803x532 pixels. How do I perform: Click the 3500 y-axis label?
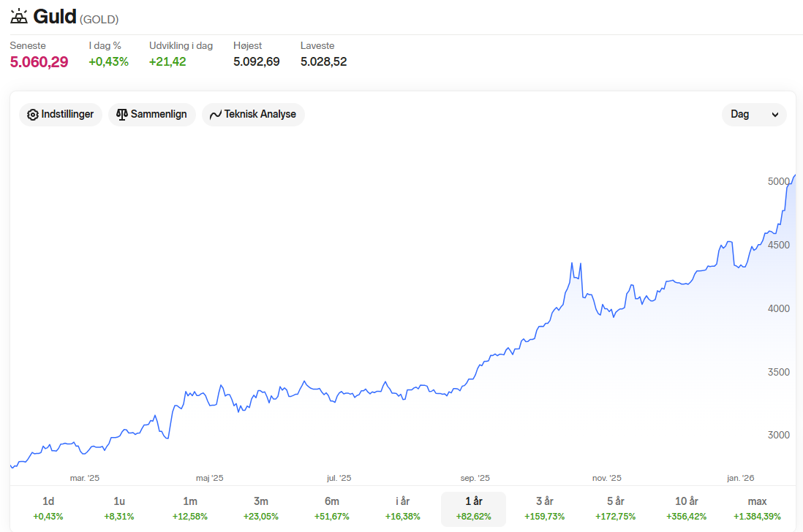[x=778, y=372]
